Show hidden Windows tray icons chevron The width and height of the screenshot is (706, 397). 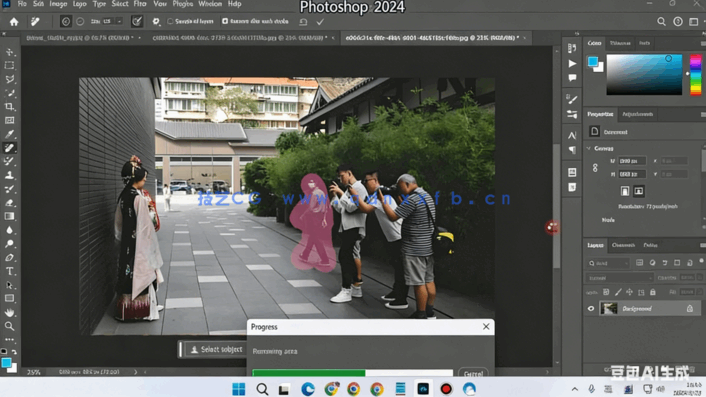(x=575, y=389)
